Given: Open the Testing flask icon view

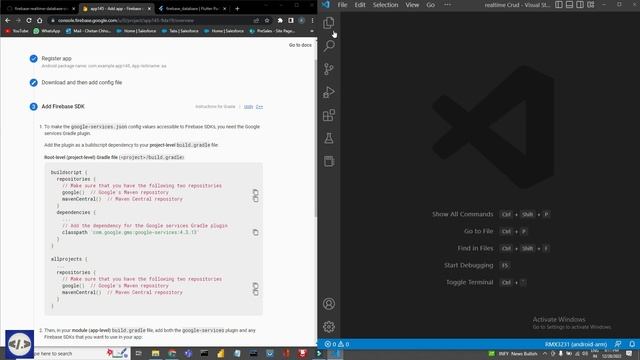Looking at the screenshot, I should tap(329, 138).
